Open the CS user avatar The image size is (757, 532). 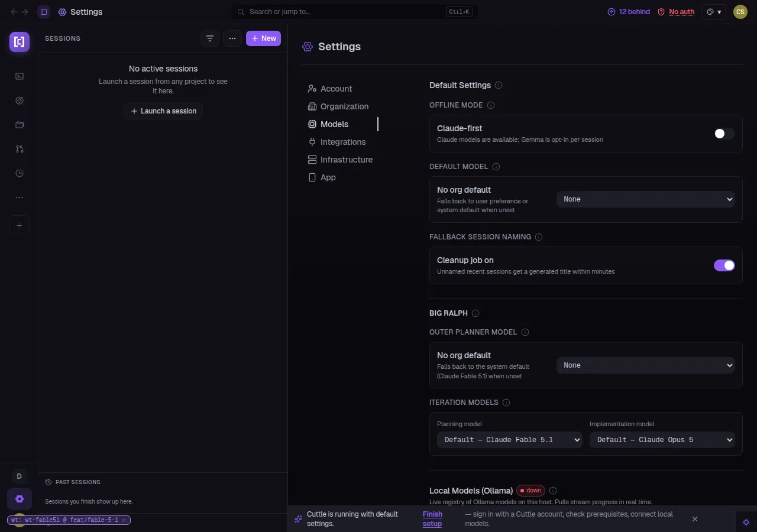point(740,12)
